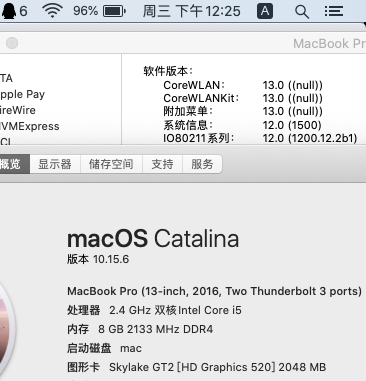
Task: Click the MacBook Pro model name line
Action: pyautogui.click(x=214, y=291)
